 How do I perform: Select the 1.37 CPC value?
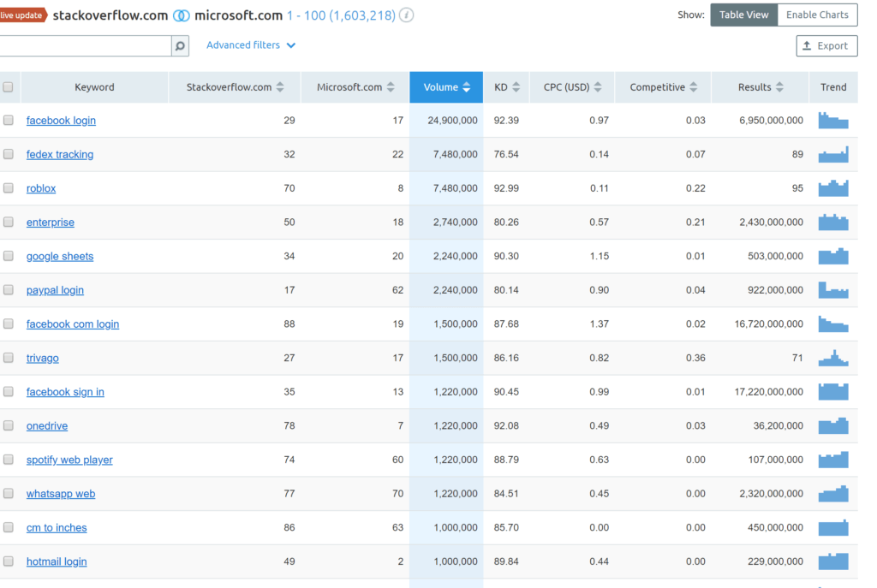pos(599,324)
